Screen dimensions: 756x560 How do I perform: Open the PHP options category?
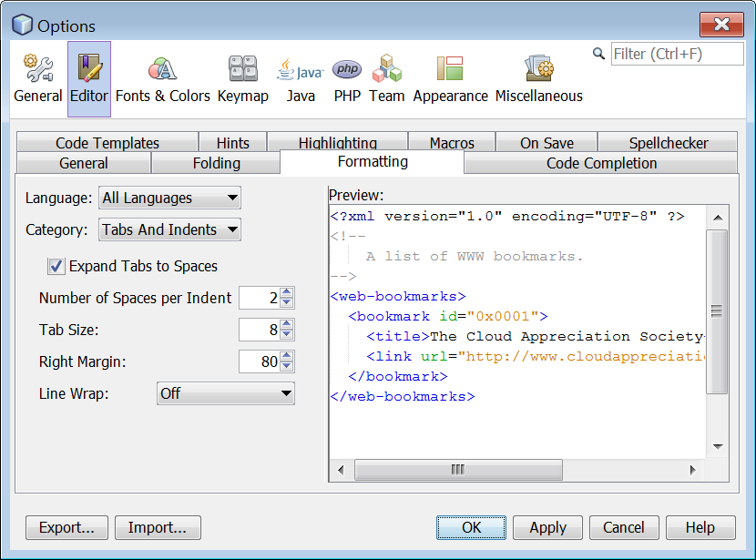click(347, 79)
